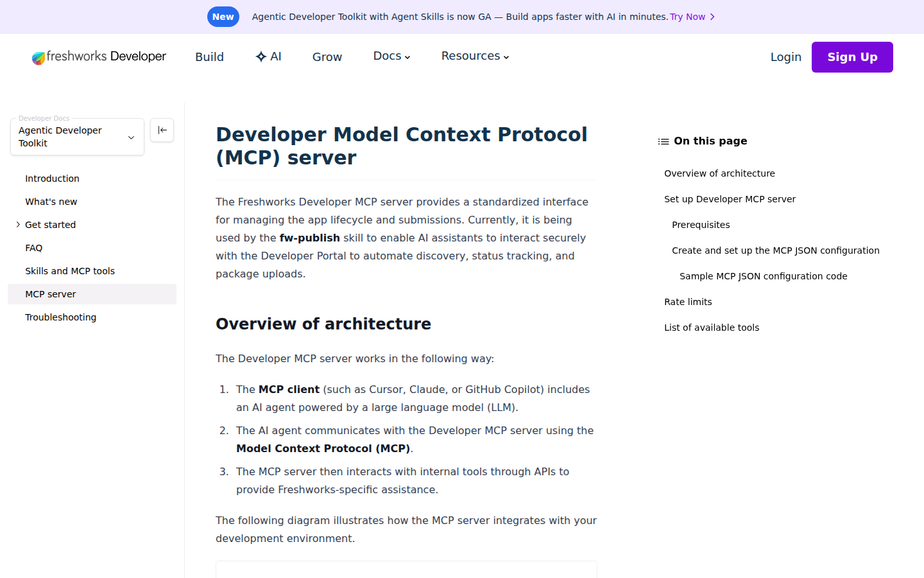Click the sparkle AI icon in navbar
This screenshot has height=578, width=924.
pyautogui.click(x=261, y=57)
